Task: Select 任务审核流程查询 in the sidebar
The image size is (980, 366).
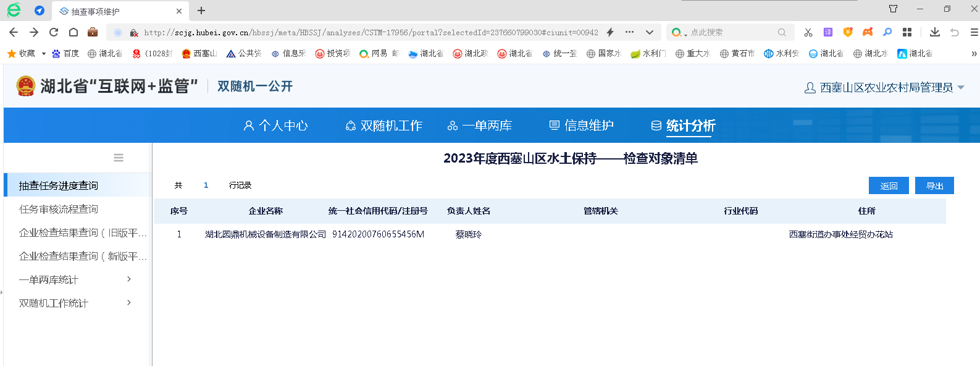Action: coord(59,209)
